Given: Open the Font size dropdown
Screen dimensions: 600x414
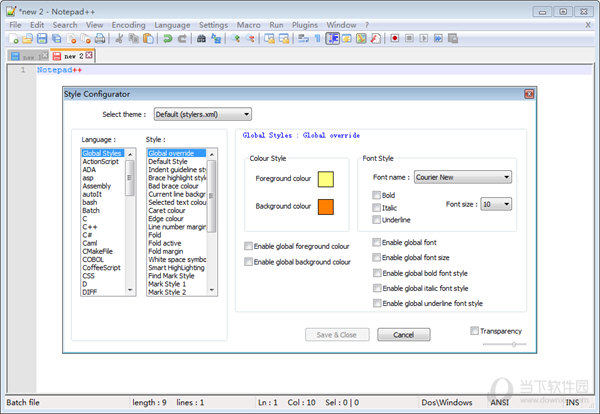Looking at the screenshot, I should tap(496, 204).
